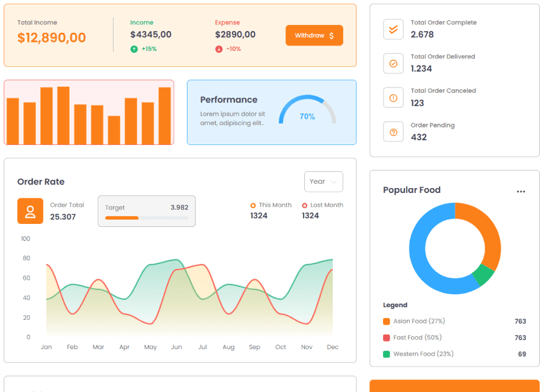Screen dimensions: 544x392
Task: Click the green income up-arrow icon
Action: 134,49
